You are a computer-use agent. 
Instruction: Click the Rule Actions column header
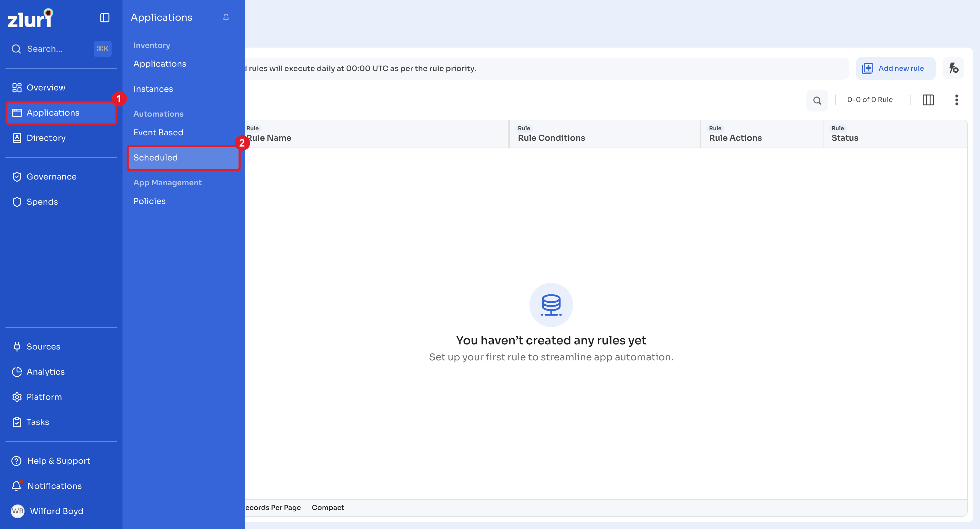tap(762, 134)
